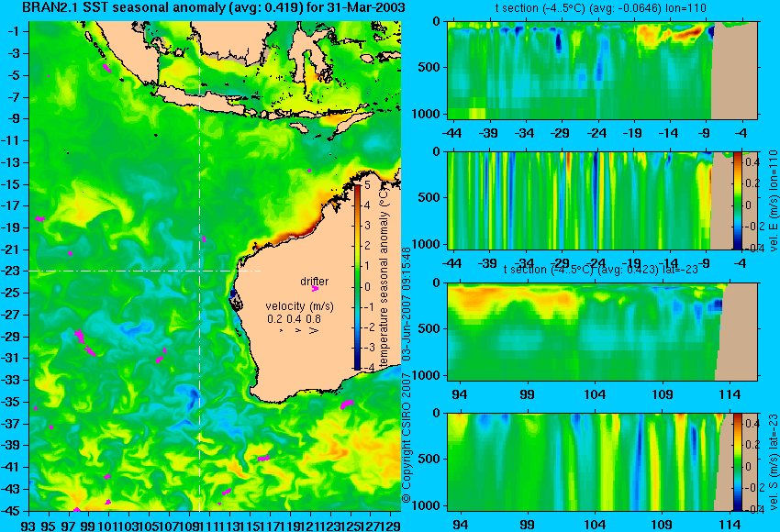This screenshot has height=532, width=780.
Task: Click the 114 label under southward velocity section
Action: tap(730, 525)
